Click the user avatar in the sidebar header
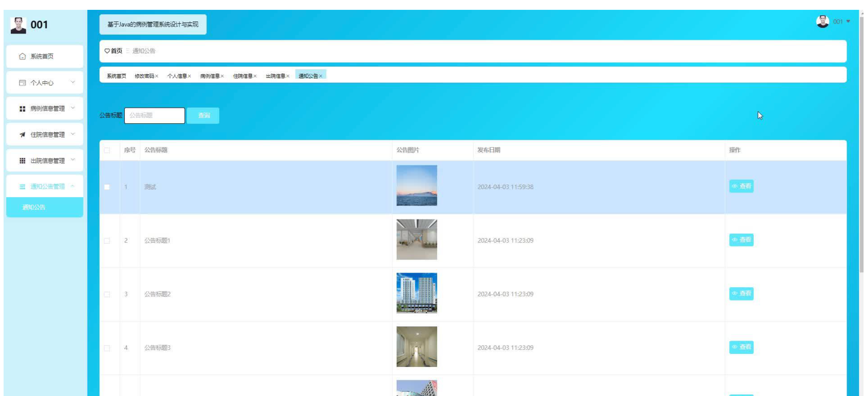The image size is (868, 396). click(18, 25)
